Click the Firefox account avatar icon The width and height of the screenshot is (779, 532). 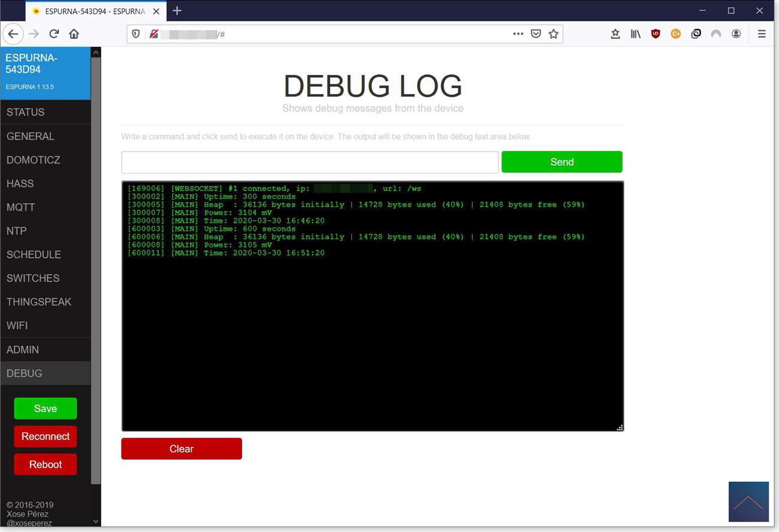click(x=736, y=34)
